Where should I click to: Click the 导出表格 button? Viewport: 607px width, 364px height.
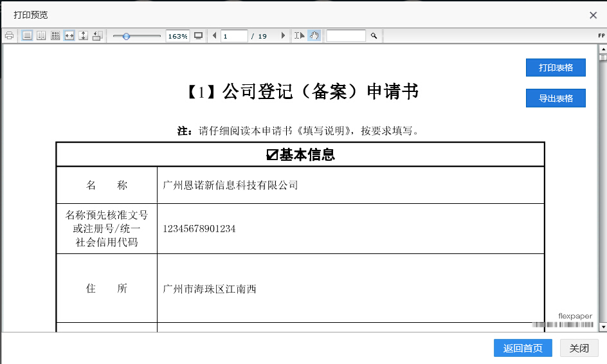pyautogui.click(x=556, y=98)
